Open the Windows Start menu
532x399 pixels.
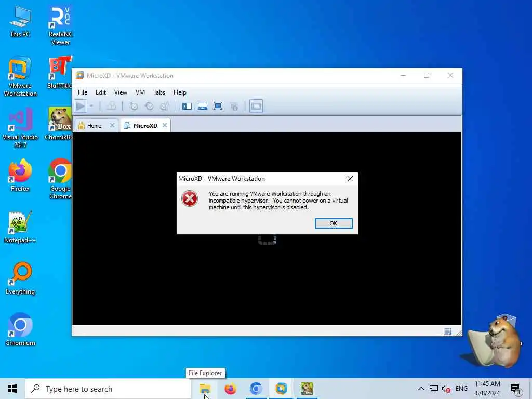point(12,389)
